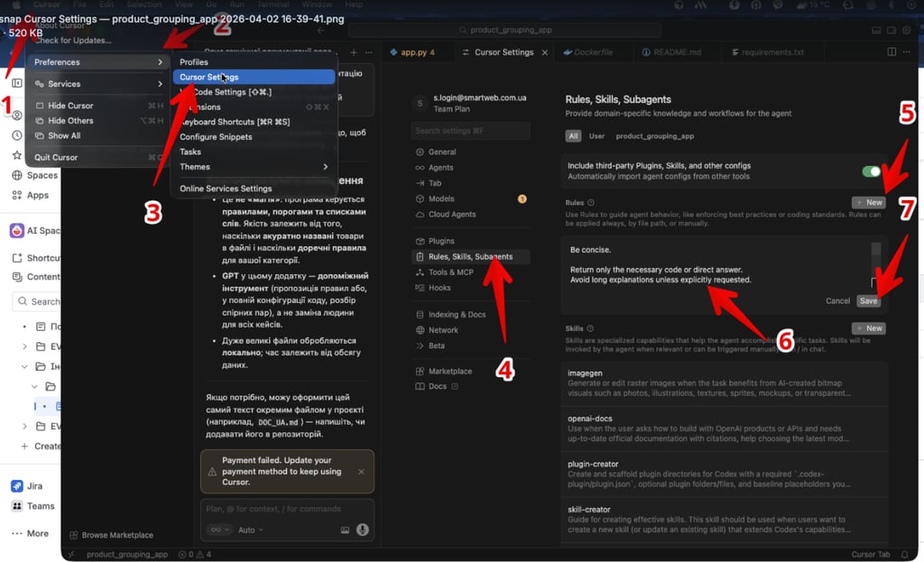
Task: Dismiss the Payment failed notification
Action: [x=361, y=472]
